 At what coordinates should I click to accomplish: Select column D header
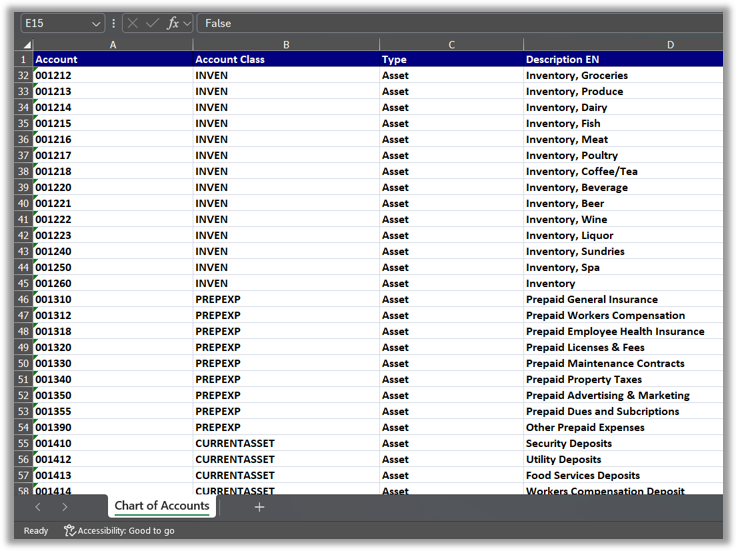pyautogui.click(x=670, y=44)
